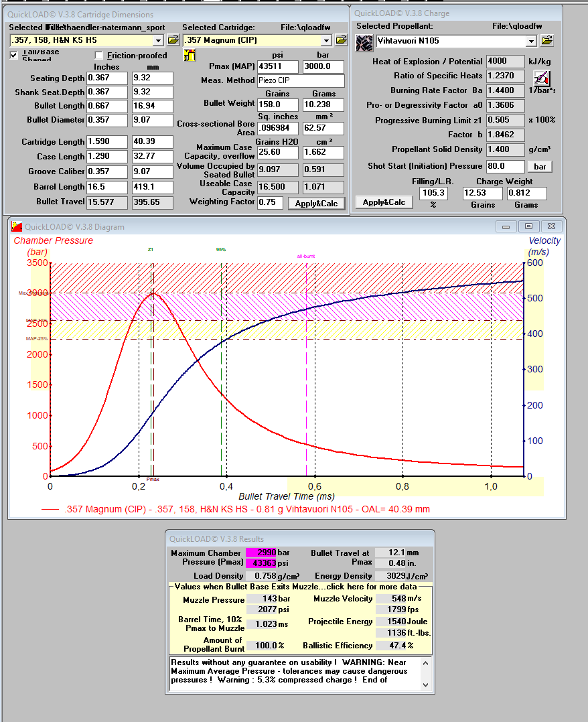The height and width of the screenshot is (722, 588).
Task: Click QuickLOAD Diagram window icon
Action: click(x=17, y=226)
